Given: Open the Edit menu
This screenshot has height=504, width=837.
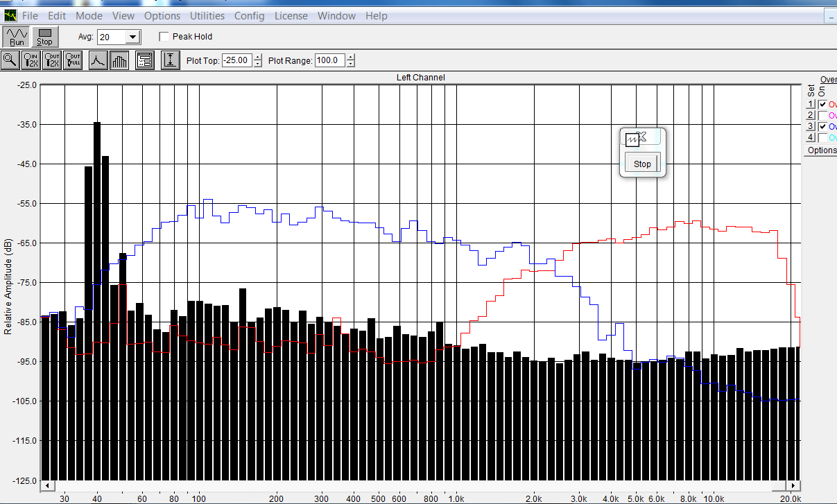Looking at the screenshot, I should [x=57, y=15].
